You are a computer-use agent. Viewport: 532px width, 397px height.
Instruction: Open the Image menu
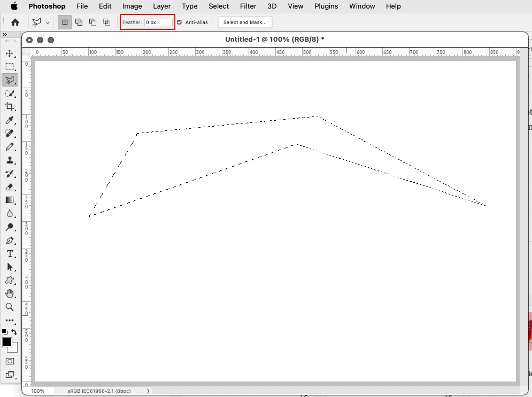(x=132, y=6)
